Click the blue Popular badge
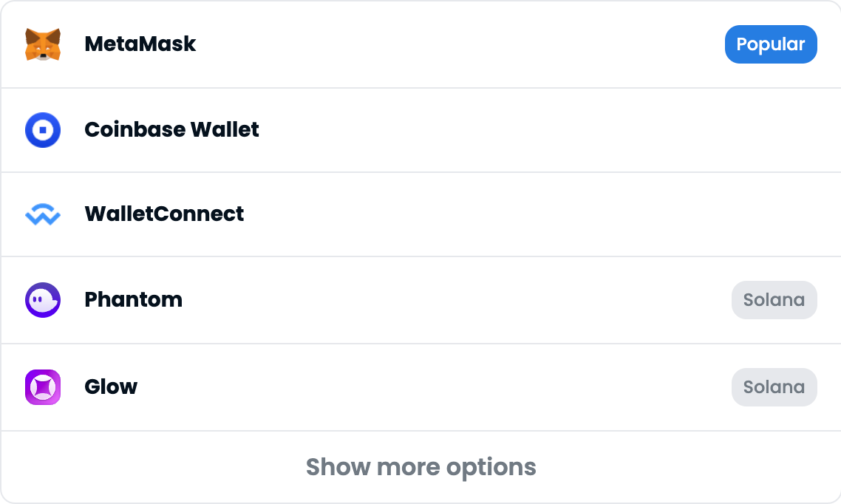The width and height of the screenshot is (841, 504). 771,44
